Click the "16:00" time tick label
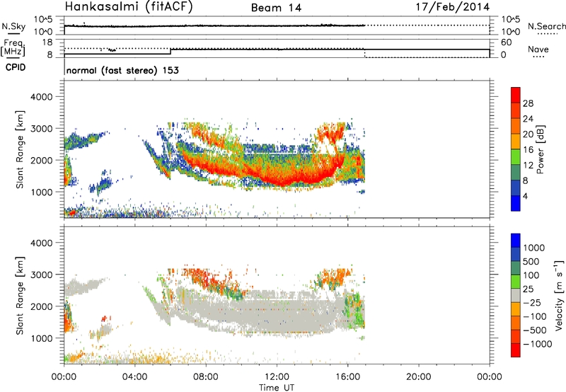This screenshot has height=392, width=566. [x=347, y=376]
